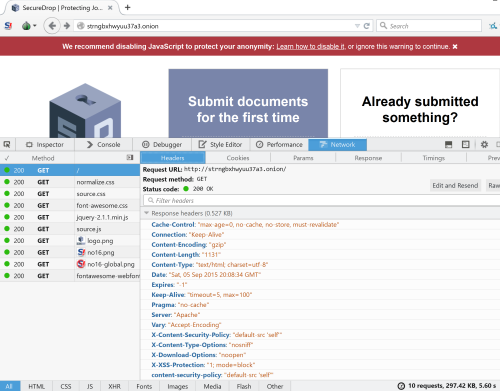Open the URL bar history dropdown arrow
Viewport: 500px width, 391px height.
click(357, 26)
